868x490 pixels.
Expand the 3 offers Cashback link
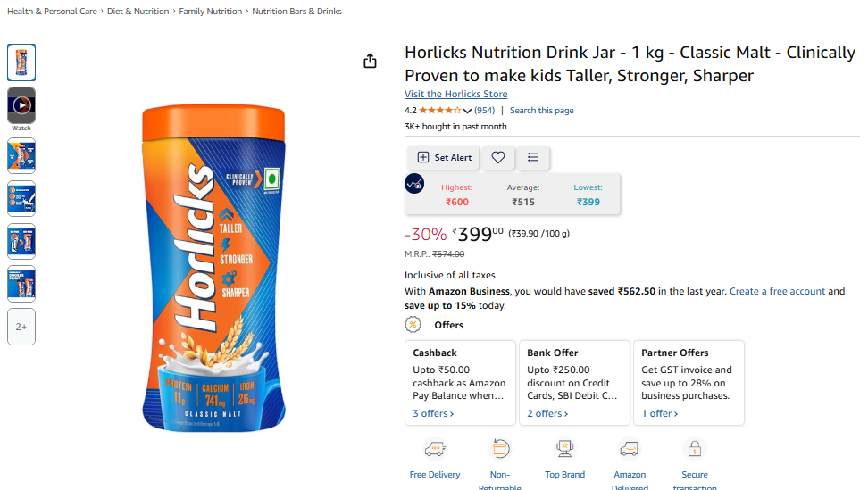click(x=433, y=413)
